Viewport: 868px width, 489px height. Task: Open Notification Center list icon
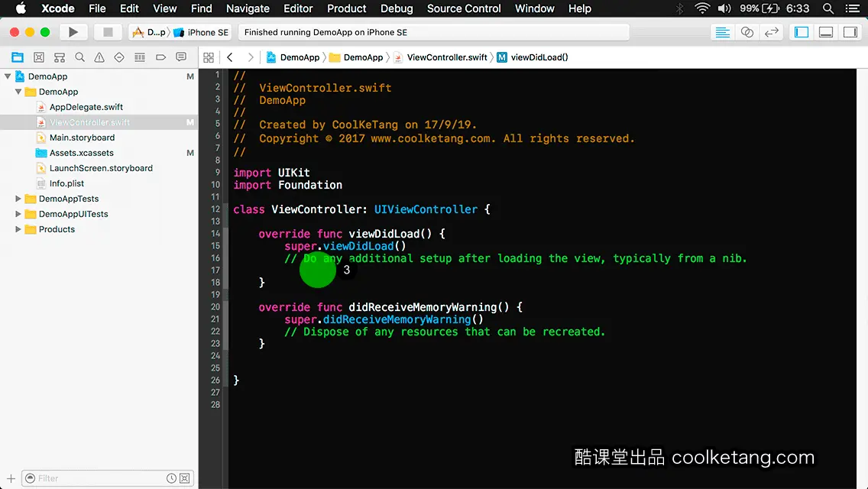[853, 8]
